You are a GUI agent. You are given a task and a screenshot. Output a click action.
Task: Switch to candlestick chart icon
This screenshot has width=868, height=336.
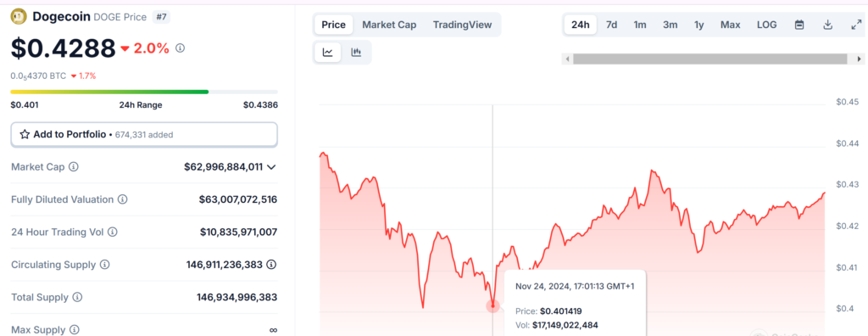tap(356, 53)
